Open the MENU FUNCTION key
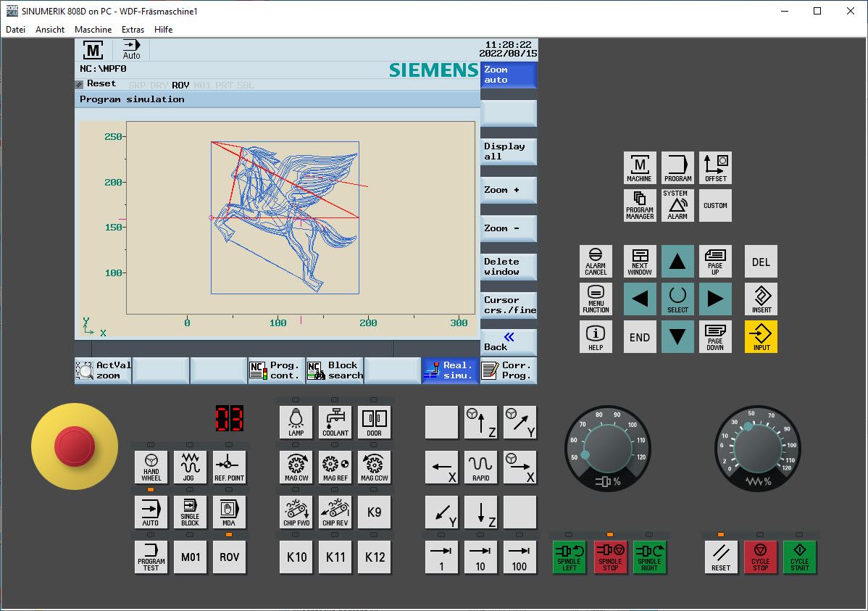 click(x=596, y=299)
